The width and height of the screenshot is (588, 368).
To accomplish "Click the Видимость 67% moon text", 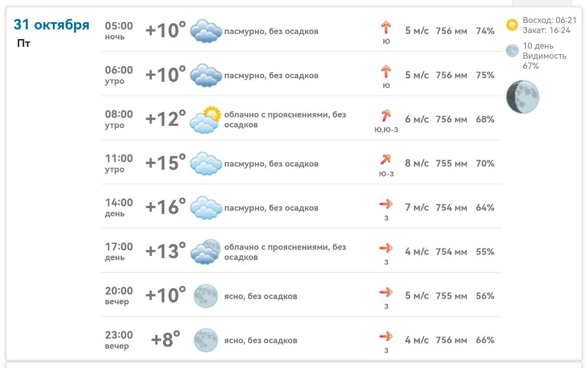I will tap(544, 61).
